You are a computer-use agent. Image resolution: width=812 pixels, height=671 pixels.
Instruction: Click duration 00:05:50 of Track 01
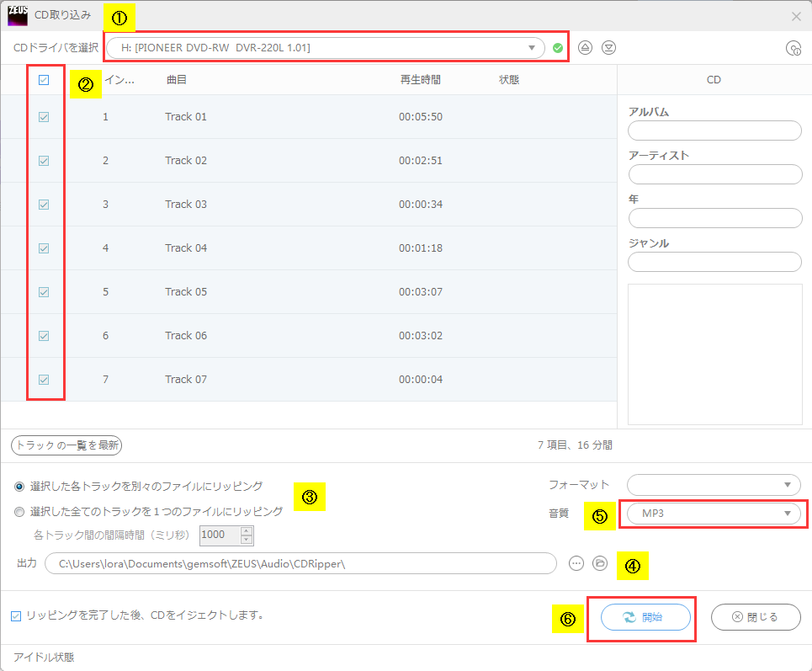(x=421, y=117)
